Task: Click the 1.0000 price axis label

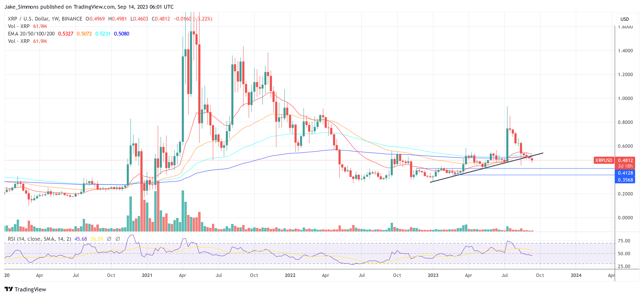Action: 625,98
